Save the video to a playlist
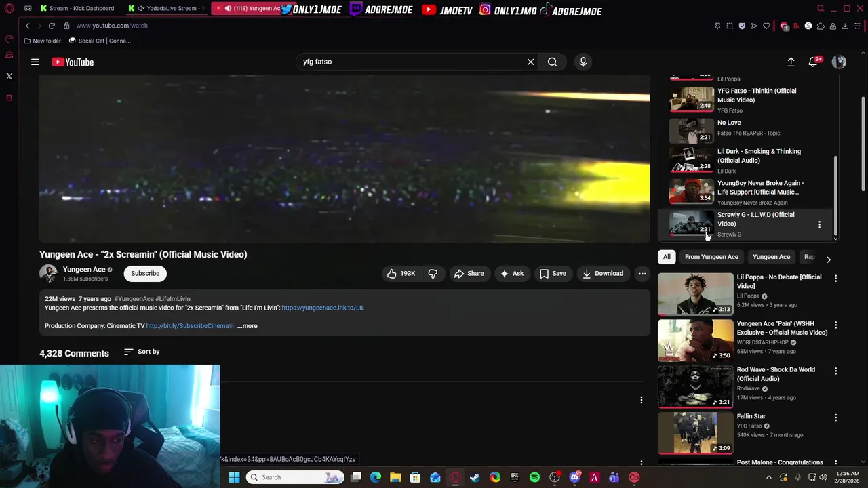The height and width of the screenshot is (488, 868). pyautogui.click(x=553, y=274)
